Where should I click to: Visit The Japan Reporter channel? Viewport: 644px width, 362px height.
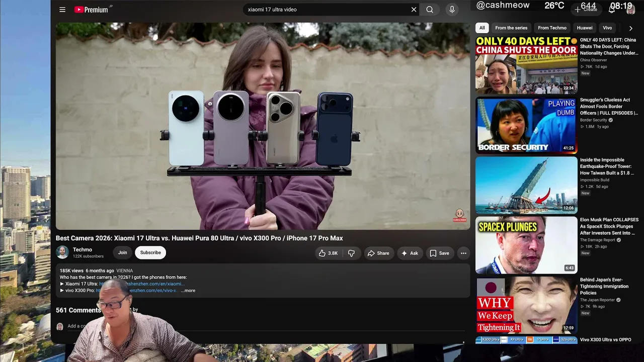[597, 300]
